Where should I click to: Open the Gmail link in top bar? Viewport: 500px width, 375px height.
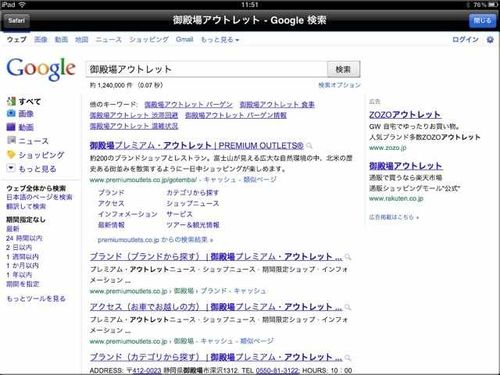point(184,39)
